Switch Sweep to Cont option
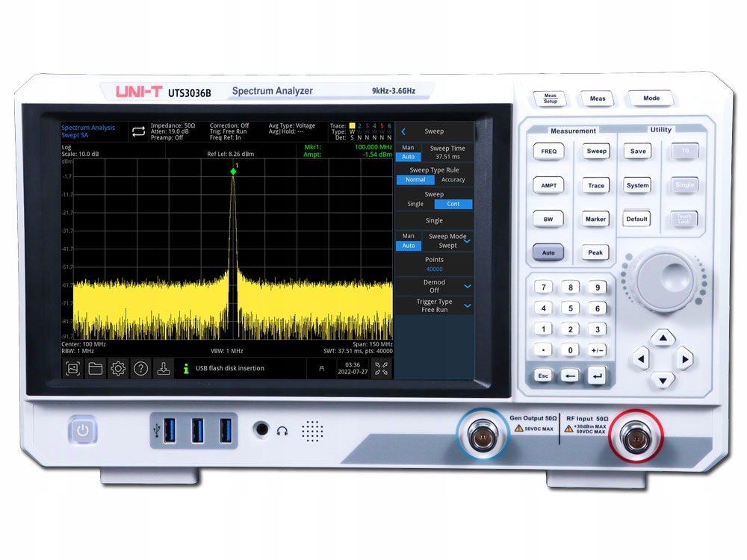This screenshot has height=560, width=747. tap(453, 204)
